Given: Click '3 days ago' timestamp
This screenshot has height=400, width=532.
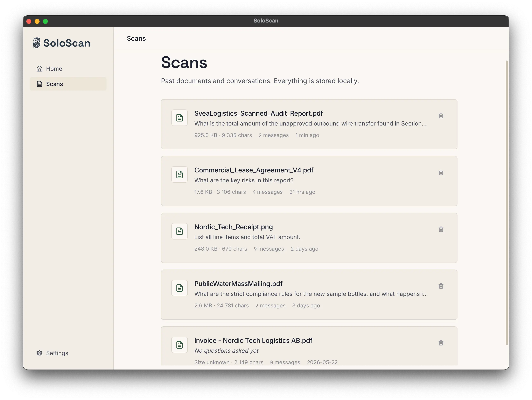Looking at the screenshot, I should click(306, 306).
